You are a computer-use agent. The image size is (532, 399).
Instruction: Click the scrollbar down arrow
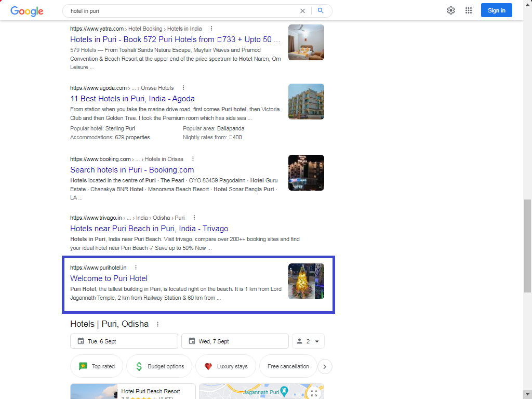[528, 395]
